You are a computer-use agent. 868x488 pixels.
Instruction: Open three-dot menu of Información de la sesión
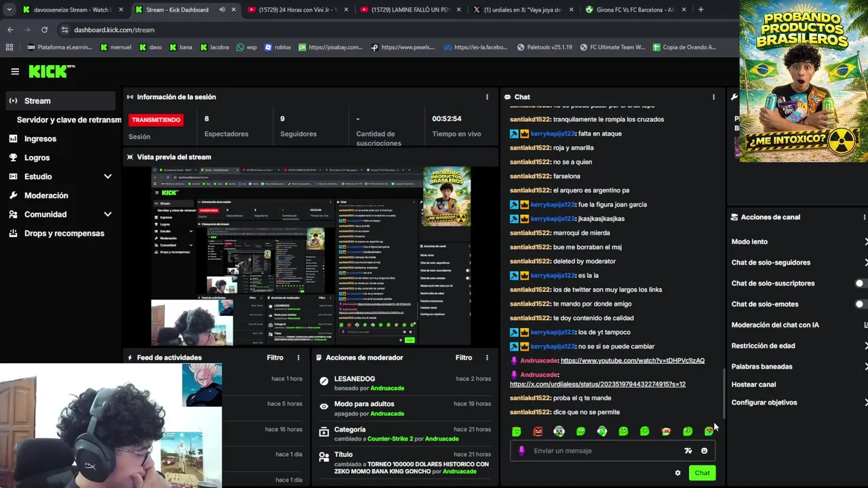click(487, 97)
